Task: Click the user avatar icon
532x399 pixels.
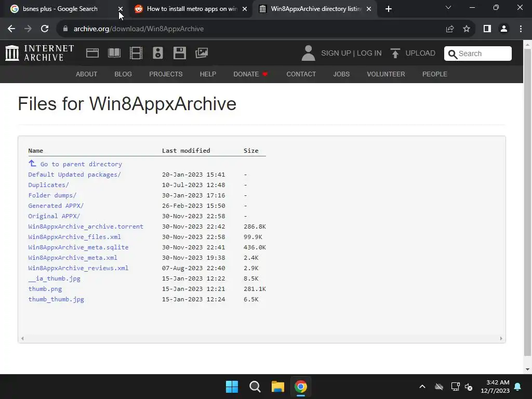Action: pyautogui.click(x=308, y=54)
